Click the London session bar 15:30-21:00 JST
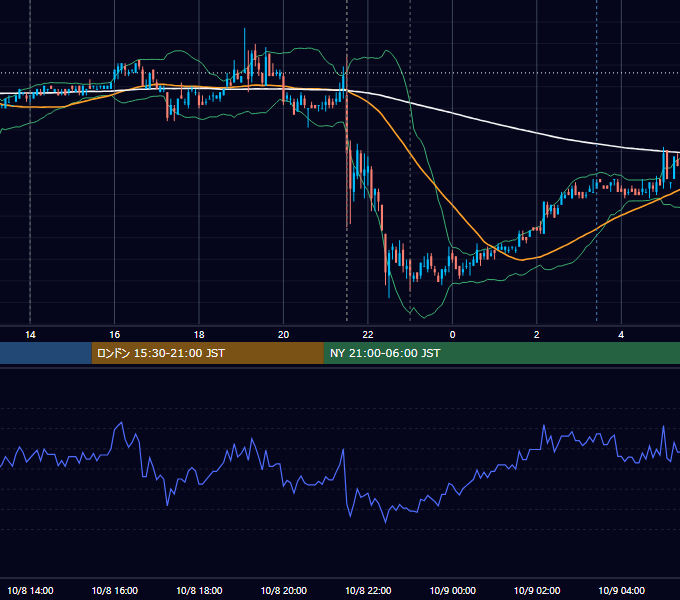 click(x=207, y=353)
